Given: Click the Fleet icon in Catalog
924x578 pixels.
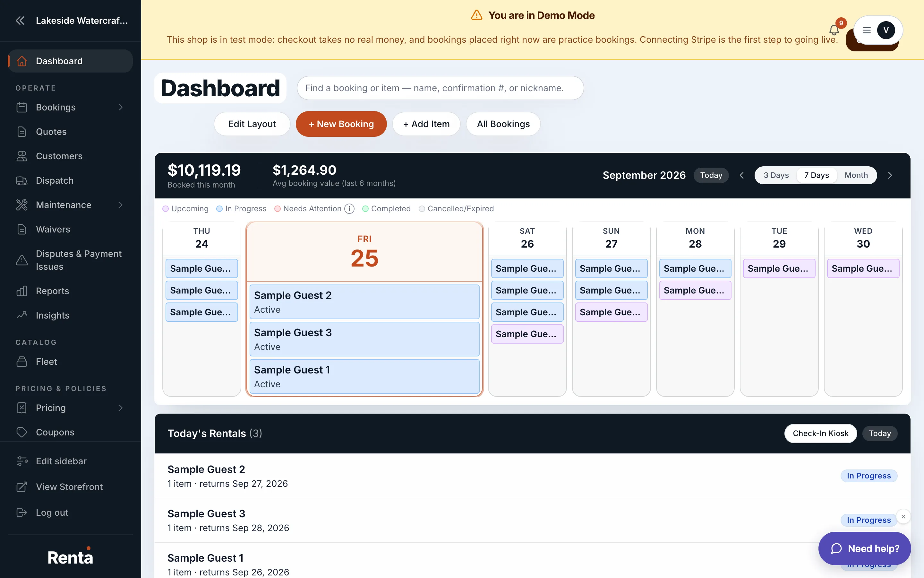Looking at the screenshot, I should pyautogui.click(x=22, y=362).
